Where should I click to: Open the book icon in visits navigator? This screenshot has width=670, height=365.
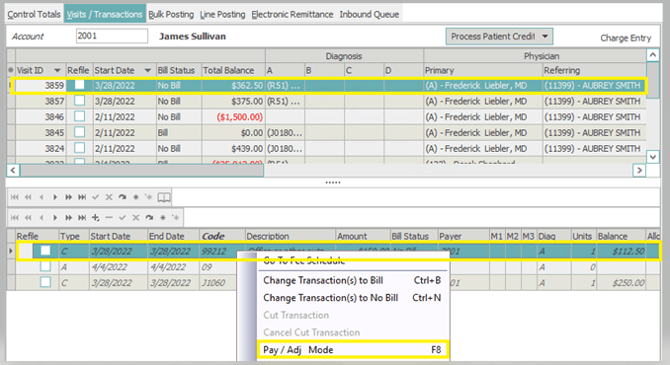[x=164, y=197]
